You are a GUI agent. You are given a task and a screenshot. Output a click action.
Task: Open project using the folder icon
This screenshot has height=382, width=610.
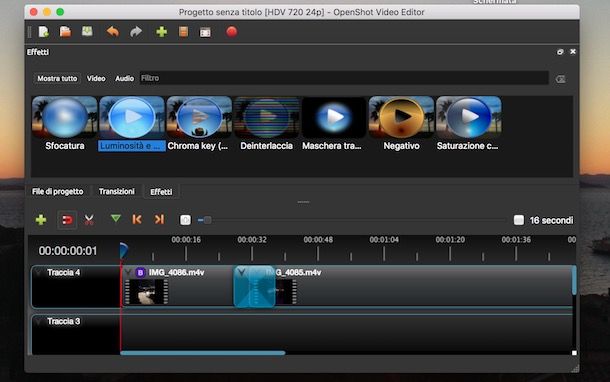click(x=65, y=32)
